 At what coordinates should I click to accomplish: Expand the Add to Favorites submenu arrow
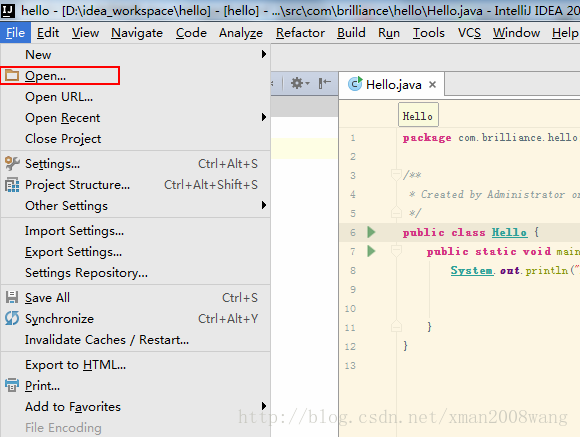coord(263,406)
